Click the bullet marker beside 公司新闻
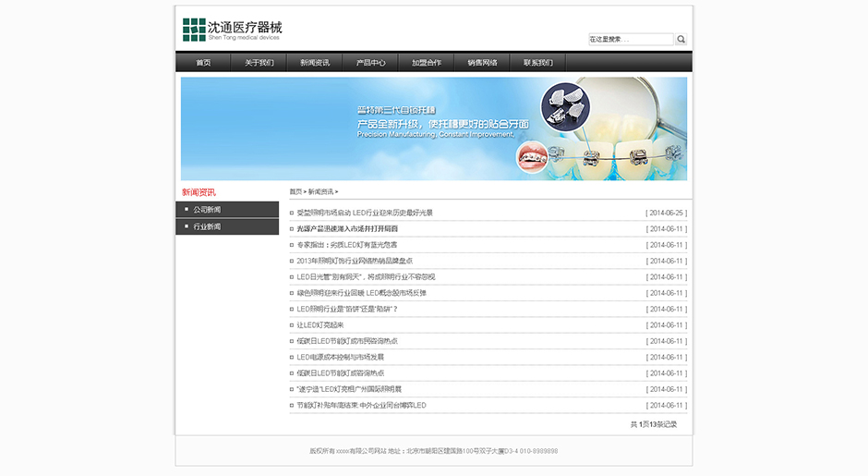868x476 pixels. 187,210
